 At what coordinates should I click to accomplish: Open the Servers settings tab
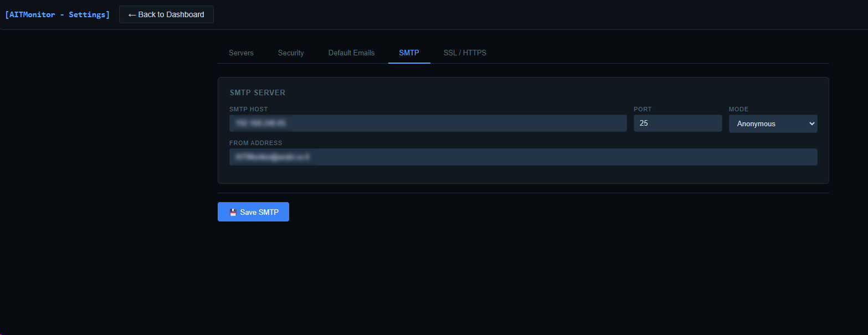(241, 53)
